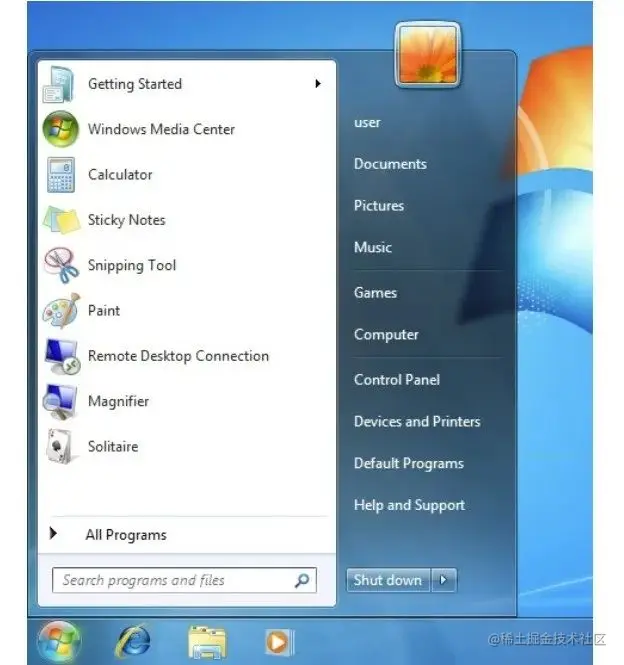Click the Sticky Notes text label
Viewport: 624px width, 665px height.
[126, 220]
